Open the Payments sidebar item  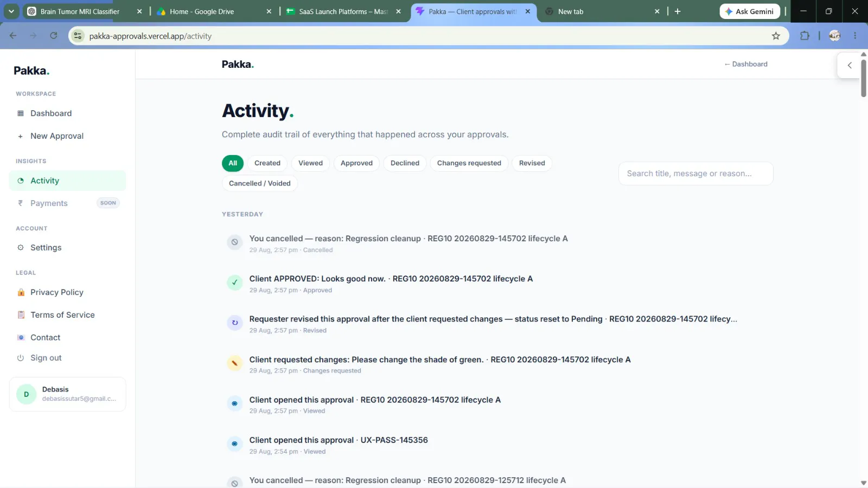point(67,203)
